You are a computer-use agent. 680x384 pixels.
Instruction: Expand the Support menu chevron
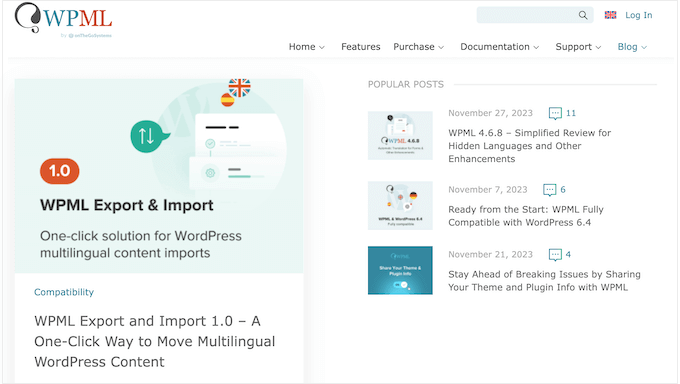[x=598, y=47]
